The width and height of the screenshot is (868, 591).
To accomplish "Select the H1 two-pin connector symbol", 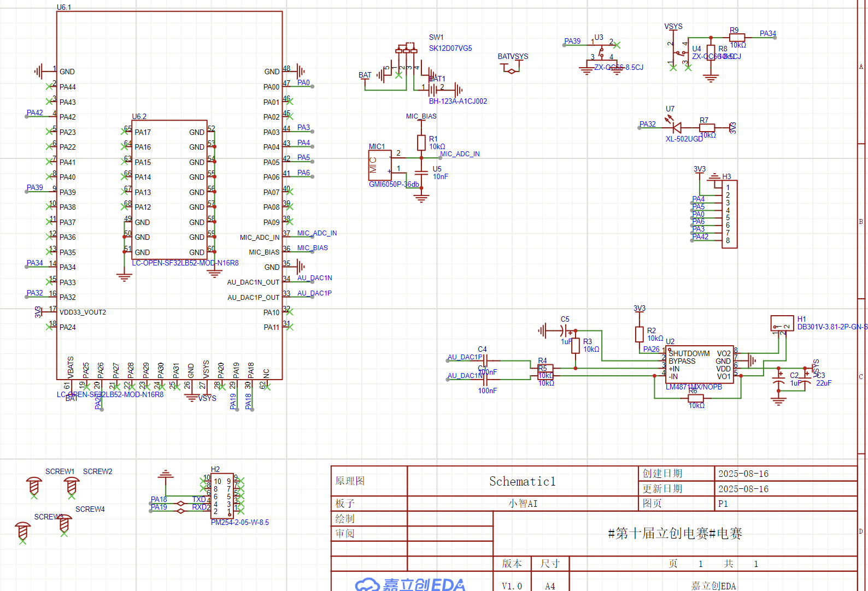I will coord(782,323).
